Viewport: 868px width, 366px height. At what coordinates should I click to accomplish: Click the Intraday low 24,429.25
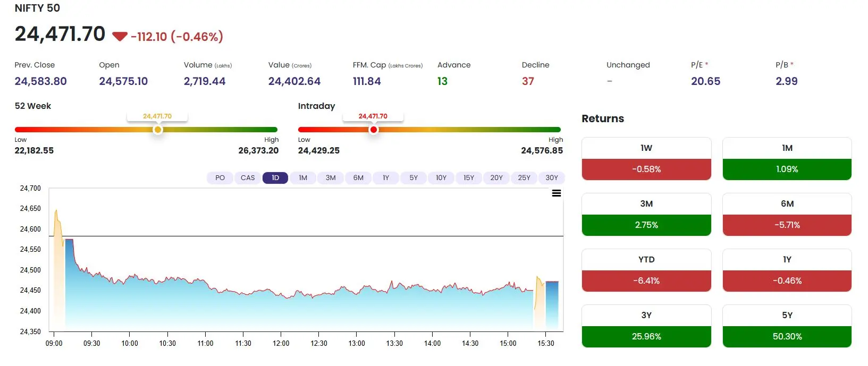pyautogui.click(x=319, y=151)
